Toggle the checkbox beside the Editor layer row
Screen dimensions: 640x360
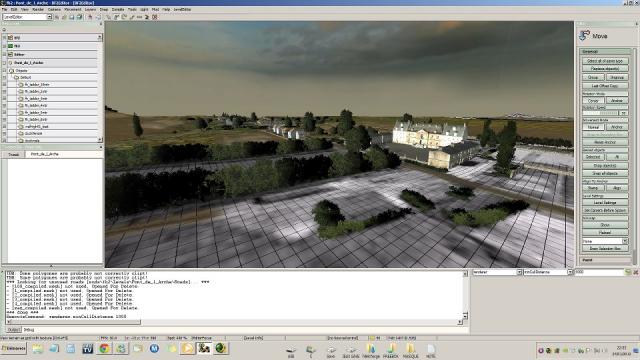[4, 54]
